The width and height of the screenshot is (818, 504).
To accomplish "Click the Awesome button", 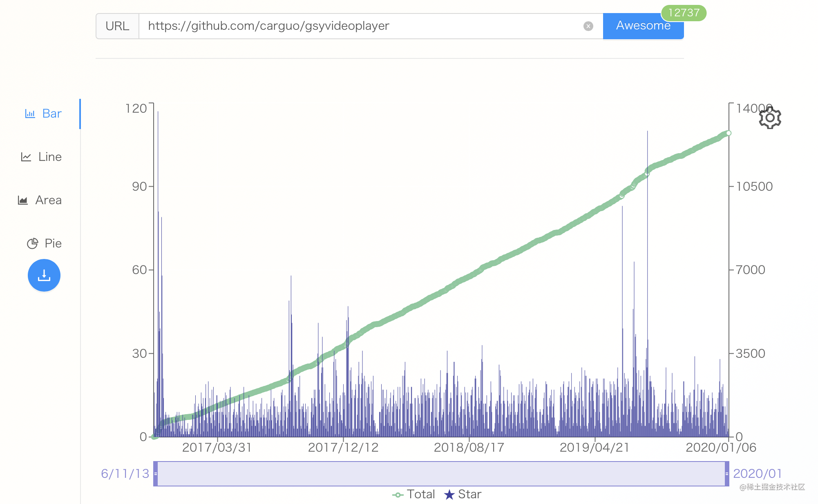I will tap(643, 26).
